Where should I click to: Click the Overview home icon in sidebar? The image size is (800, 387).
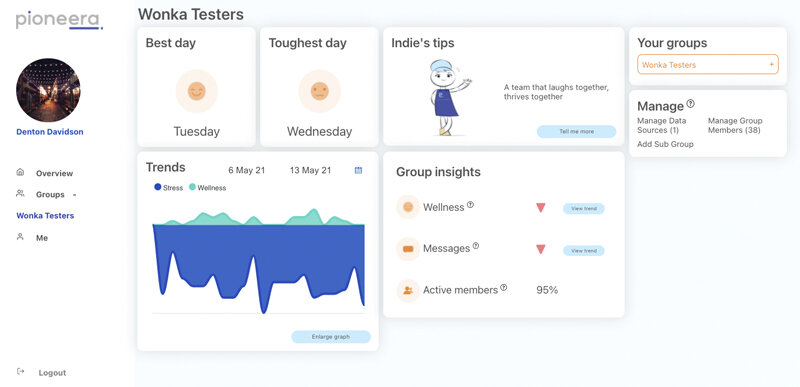click(x=20, y=172)
